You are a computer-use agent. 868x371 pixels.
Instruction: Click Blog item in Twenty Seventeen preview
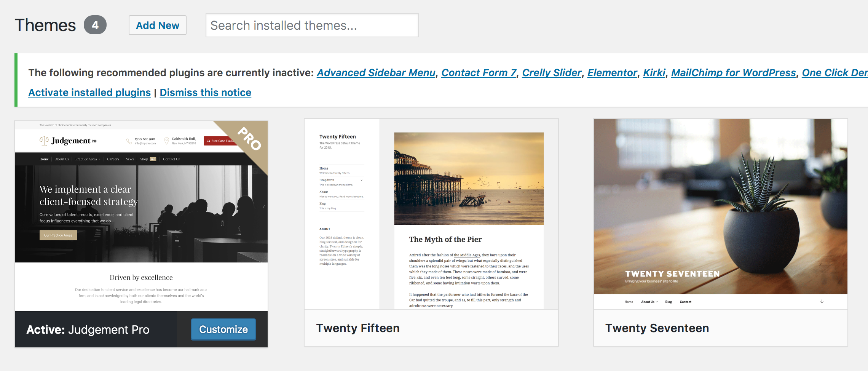click(x=669, y=302)
